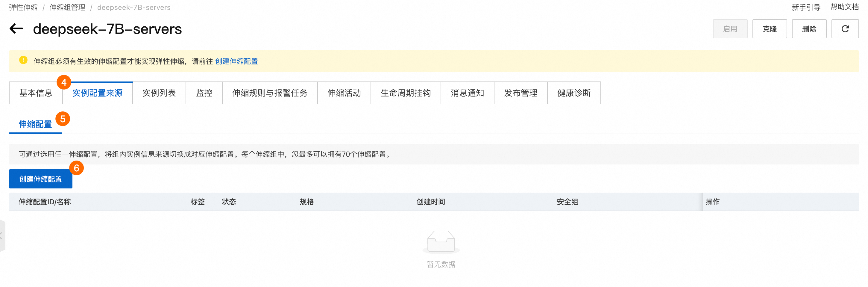Open the 帮助文档 link

point(844,7)
